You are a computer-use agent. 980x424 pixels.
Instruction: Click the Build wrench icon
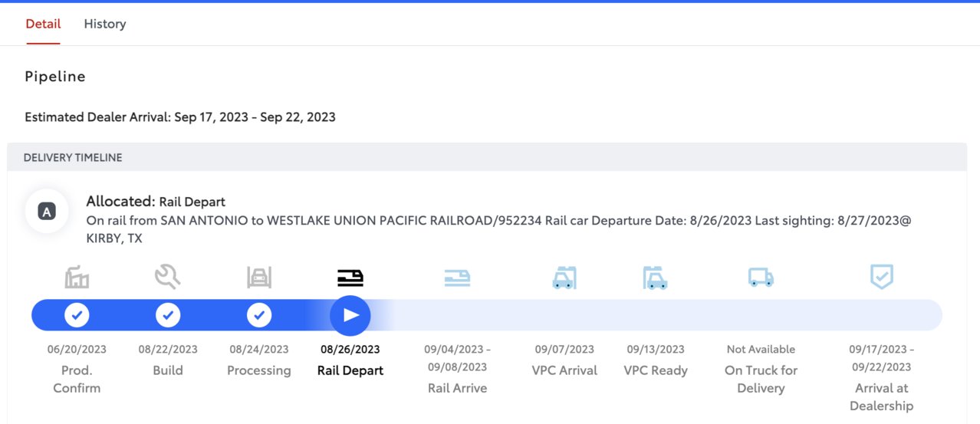[x=167, y=276]
